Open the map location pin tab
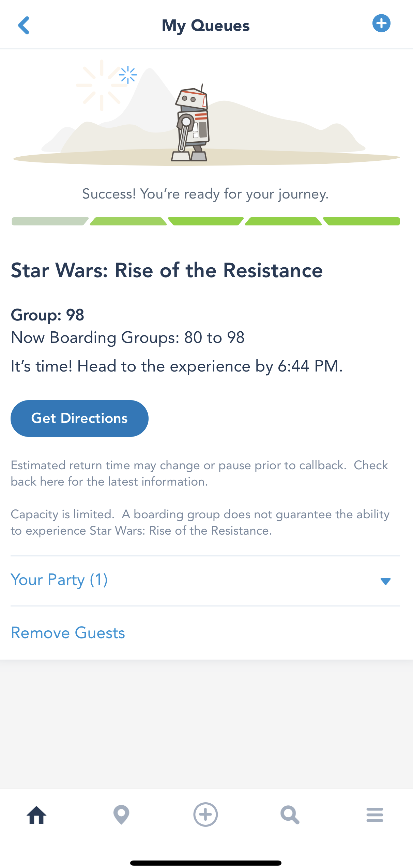The image size is (413, 868). point(121,815)
